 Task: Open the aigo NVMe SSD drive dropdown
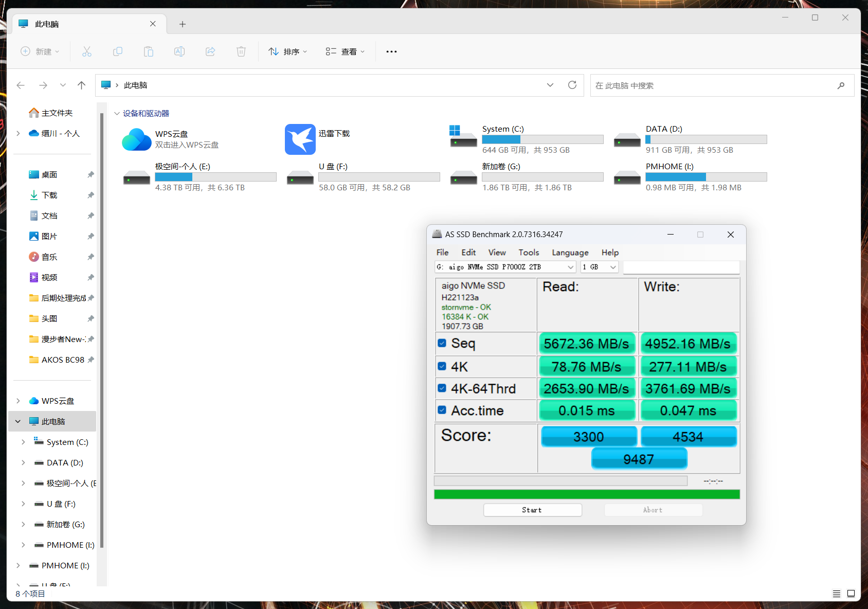pyautogui.click(x=505, y=267)
